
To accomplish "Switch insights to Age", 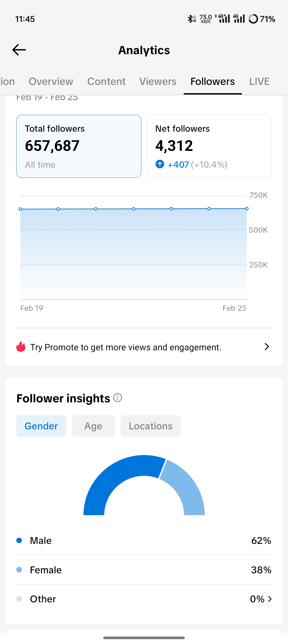I will coord(93,426).
